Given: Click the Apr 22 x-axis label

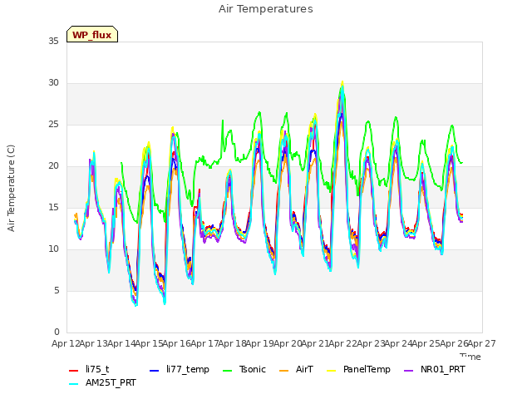Looking at the screenshot, I should click(x=342, y=343).
